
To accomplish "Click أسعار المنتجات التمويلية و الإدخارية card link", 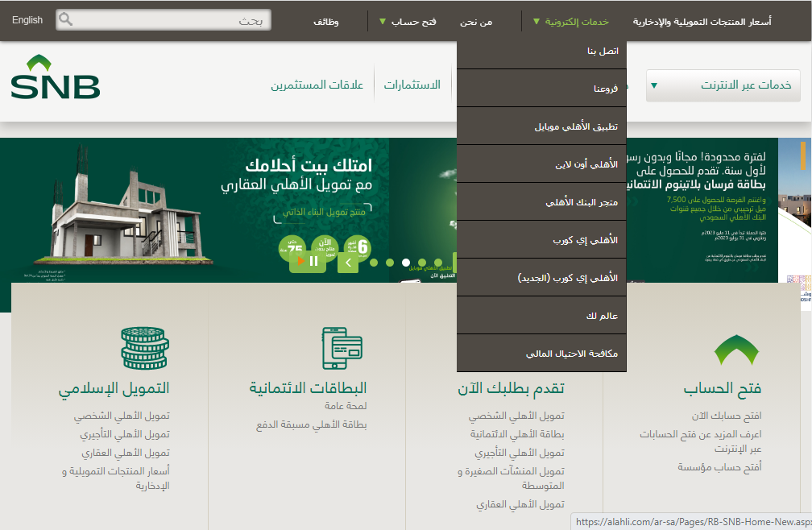I will [x=116, y=478].
